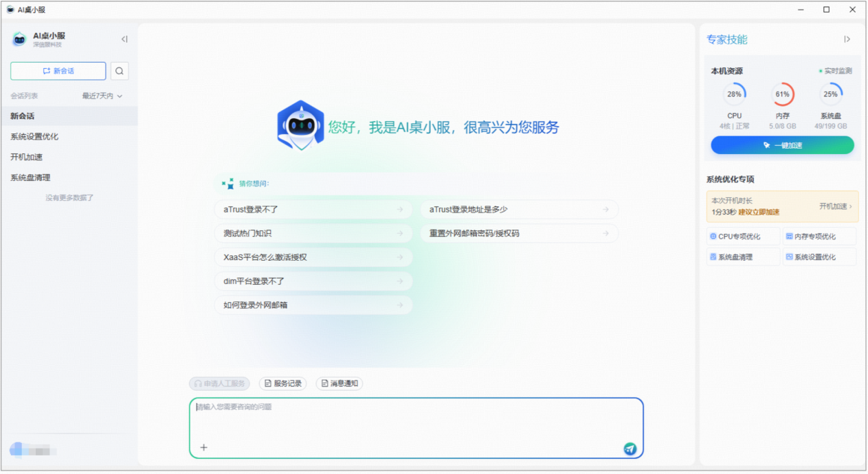Ask suggested question aTrust登录不了
This screenshot has width=868, height=474.
(x=313, y=209)
